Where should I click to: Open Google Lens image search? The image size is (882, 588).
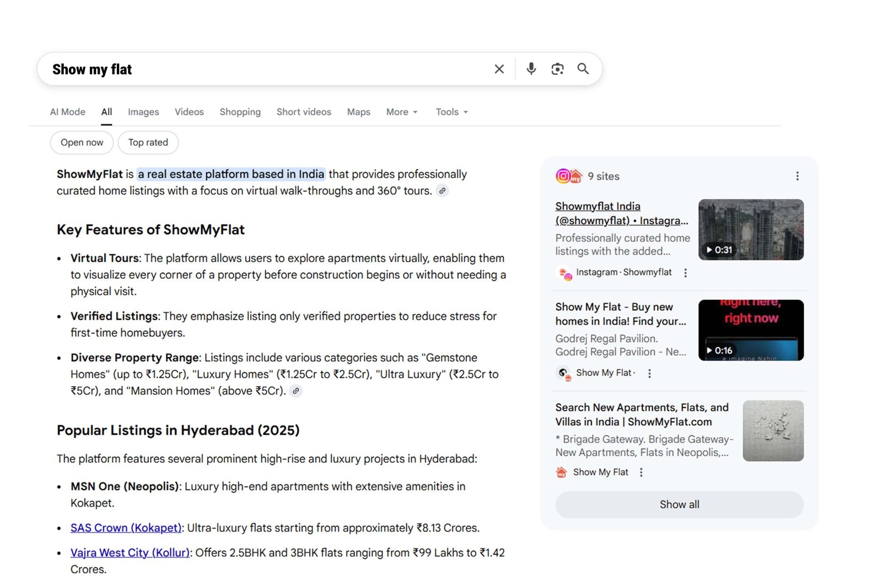point(557,68)
